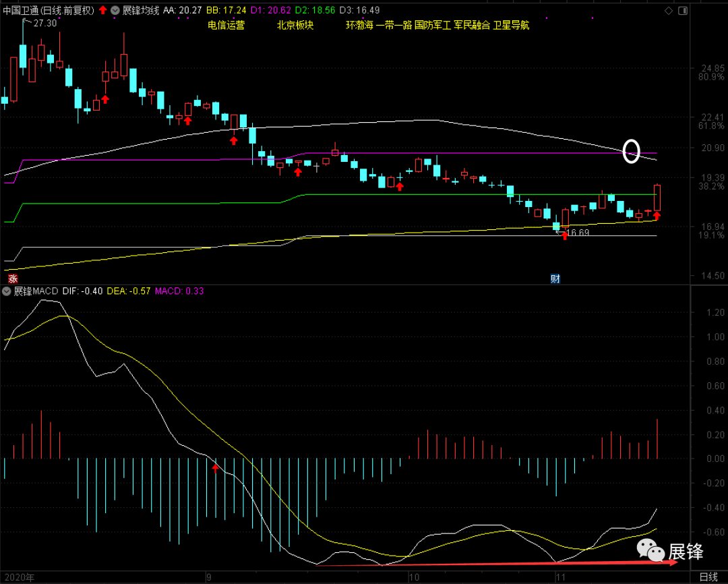Click the D3: 16.49 value
The height and width of the screenshot is (584, 728).
click(x=359, y=10)
